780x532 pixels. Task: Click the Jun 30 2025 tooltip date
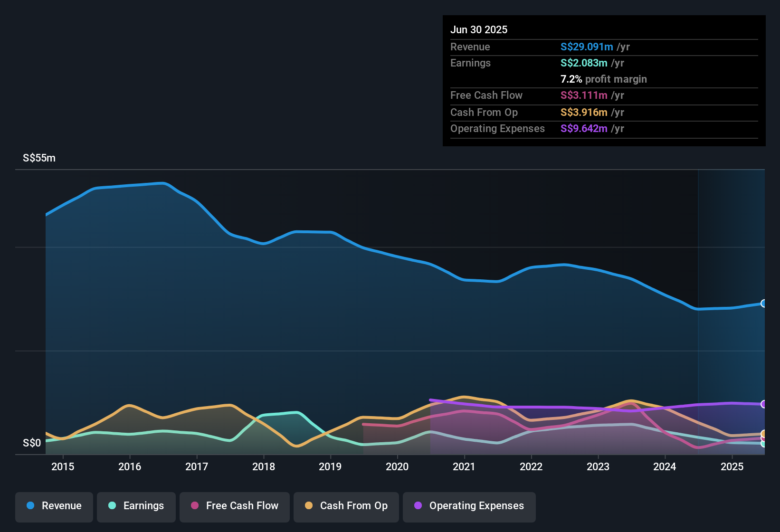(479, 29)
